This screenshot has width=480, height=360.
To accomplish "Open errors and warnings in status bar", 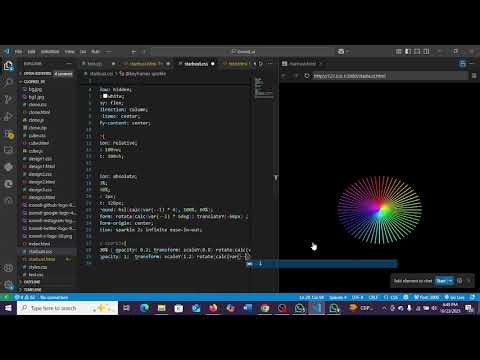I will click(x=25, y=297).
